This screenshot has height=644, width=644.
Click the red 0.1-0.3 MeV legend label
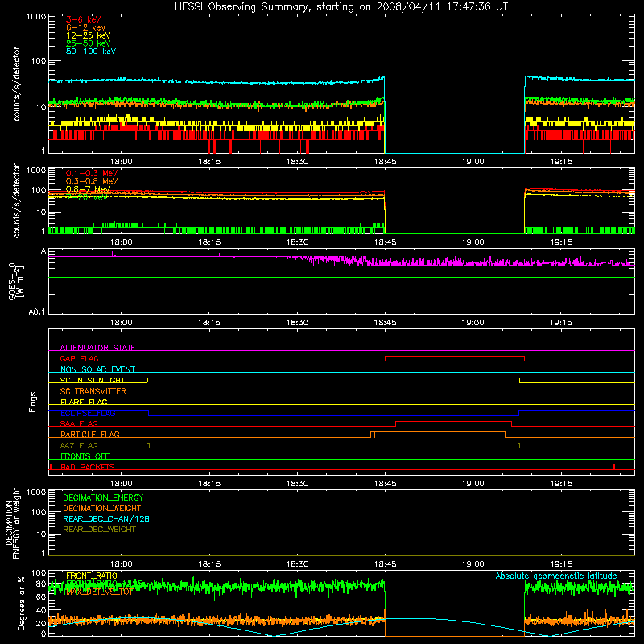[92, 173]
